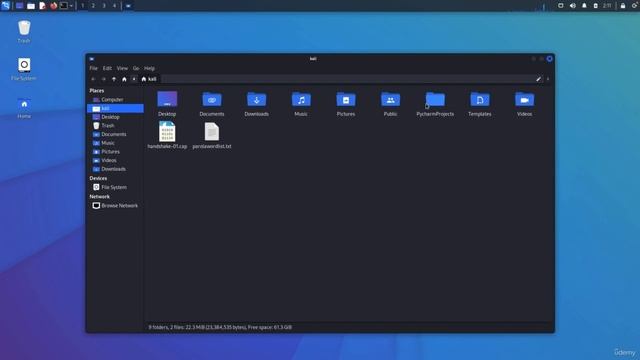Click the clock in the top panel
Image resolution: width=640 pixels, height=360 pixels.
607,6
